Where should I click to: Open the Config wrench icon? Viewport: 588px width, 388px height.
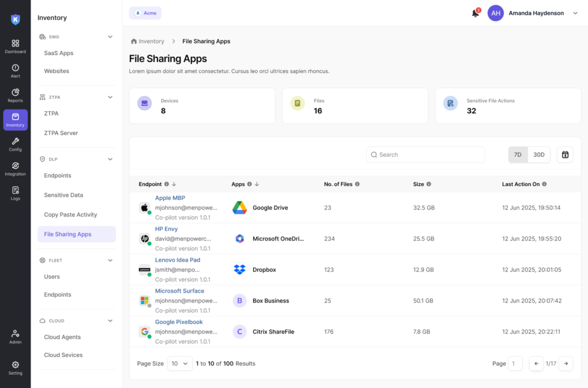pos(16,144)
